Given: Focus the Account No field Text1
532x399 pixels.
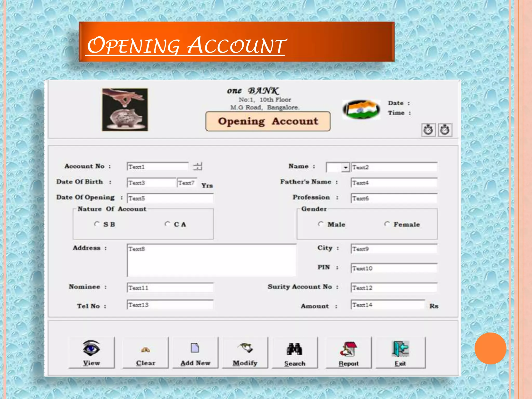Looking at the screenshot, I should tap(158, 167).
